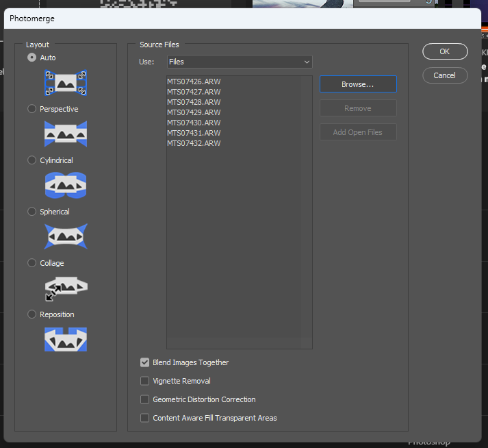Click the Perspective layout preview icon
488x448 pixels.
66,134
